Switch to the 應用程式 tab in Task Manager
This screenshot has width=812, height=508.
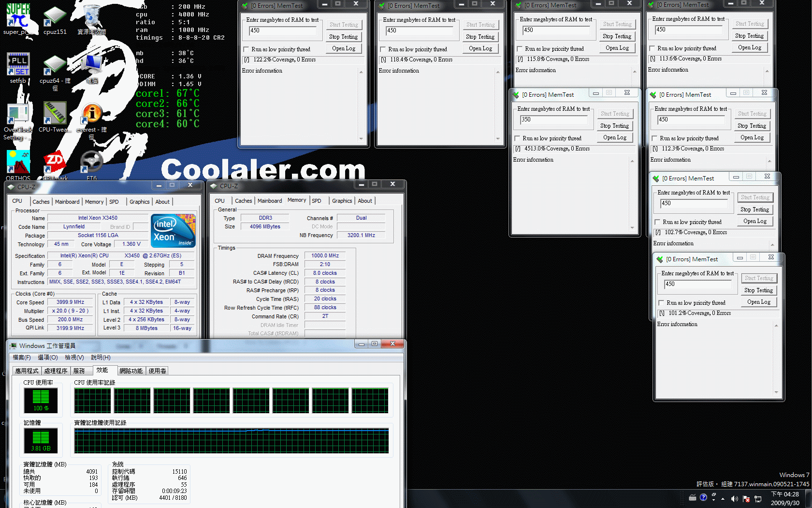coord(27,371)
